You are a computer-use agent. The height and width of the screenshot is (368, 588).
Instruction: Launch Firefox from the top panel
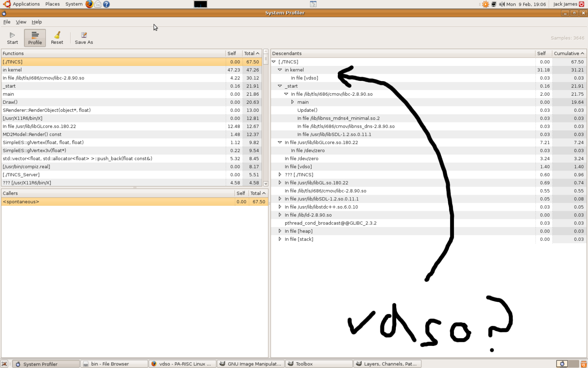point(89,4)
